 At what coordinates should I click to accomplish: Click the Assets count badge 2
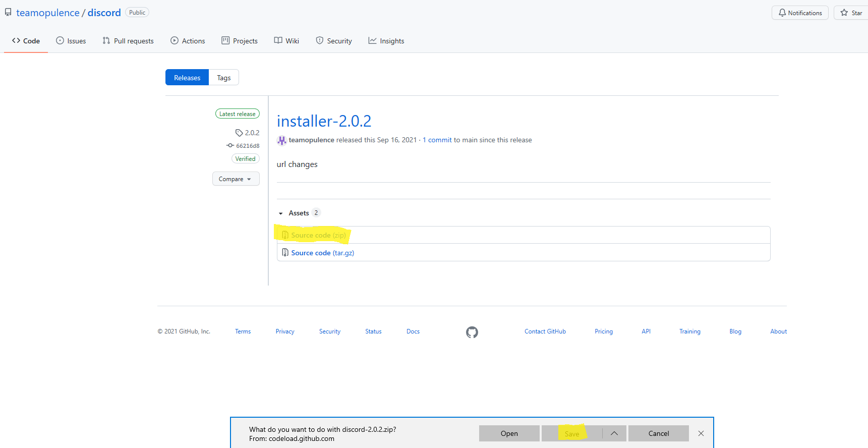coord(316,213)
